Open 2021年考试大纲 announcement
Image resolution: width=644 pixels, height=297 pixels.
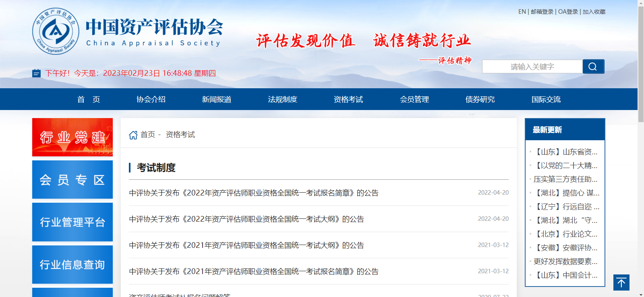(x=246, y=245)
